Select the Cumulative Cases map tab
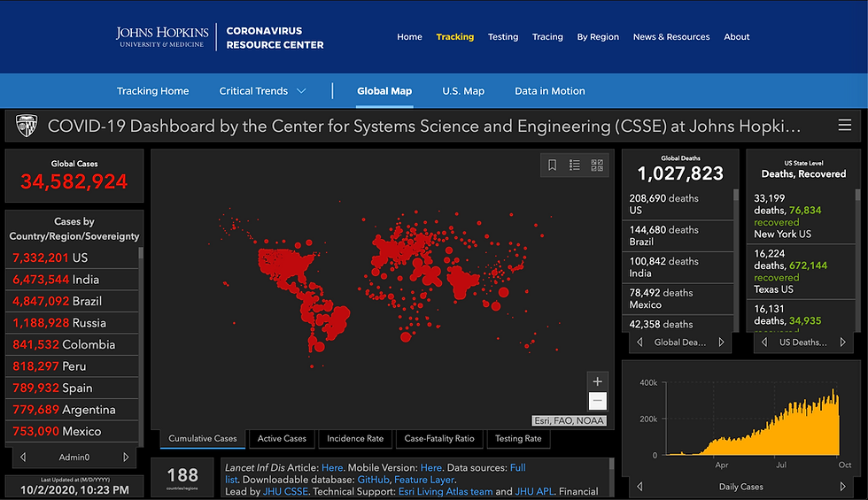 pyautogui.click(x=203, y=438)
